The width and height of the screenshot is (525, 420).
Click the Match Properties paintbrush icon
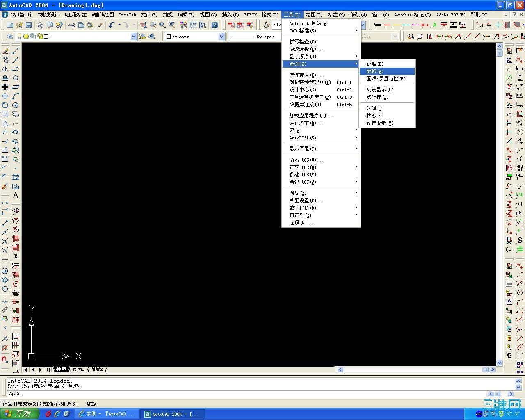(100, 25)
